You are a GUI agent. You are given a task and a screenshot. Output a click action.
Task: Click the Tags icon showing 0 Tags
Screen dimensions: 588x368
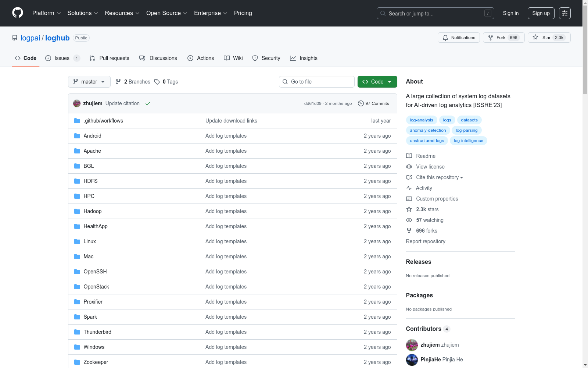(x=157, y=82)
